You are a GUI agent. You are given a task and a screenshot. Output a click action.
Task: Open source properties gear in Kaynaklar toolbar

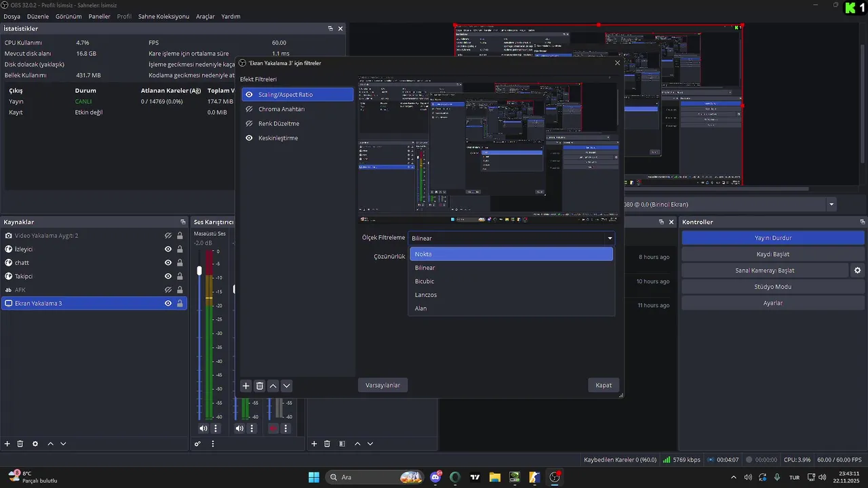pyautogui.click(x=35, y=444)
